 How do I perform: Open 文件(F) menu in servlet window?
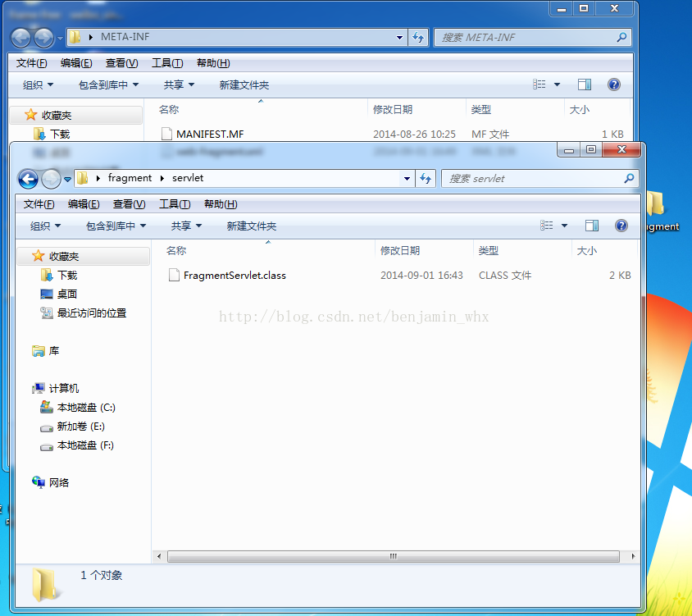[39, 204]
